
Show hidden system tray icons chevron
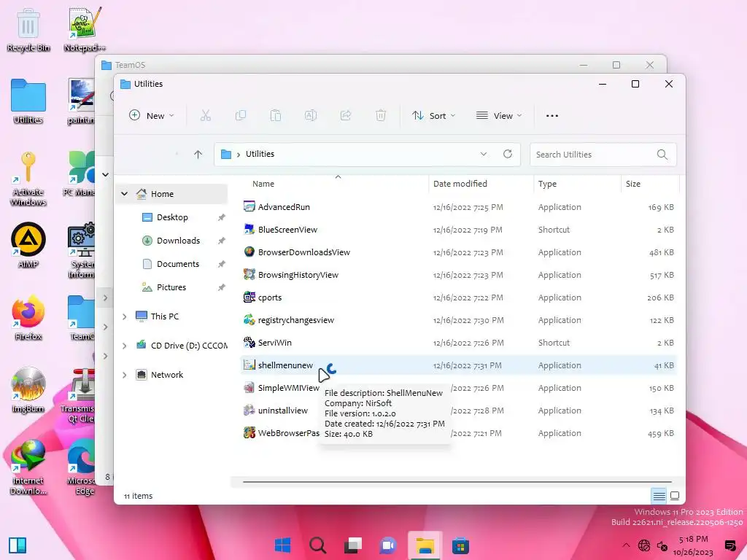tap(626, 545)
